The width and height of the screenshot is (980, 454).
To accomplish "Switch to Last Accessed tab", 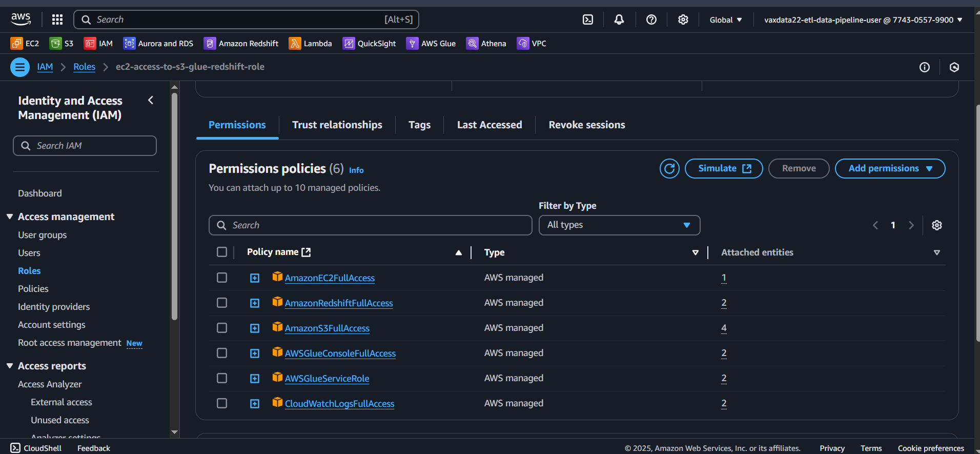I will click(x=489, y=125).
